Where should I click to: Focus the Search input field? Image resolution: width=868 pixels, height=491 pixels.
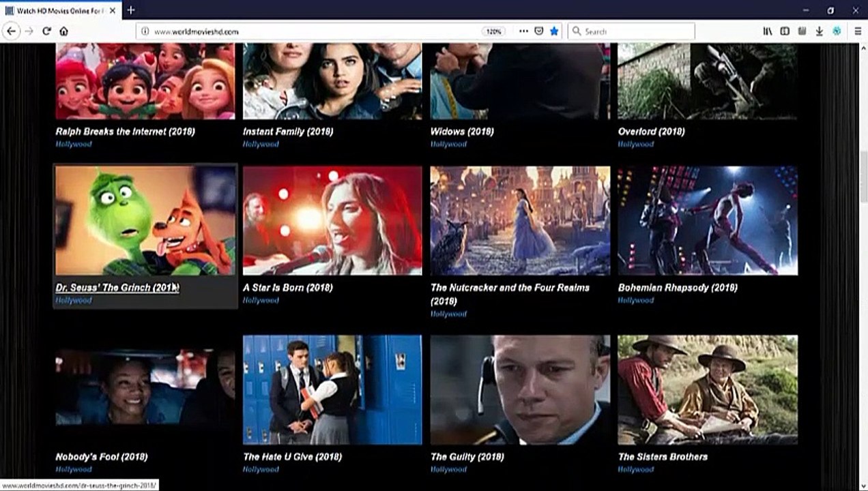pos(631,31)
